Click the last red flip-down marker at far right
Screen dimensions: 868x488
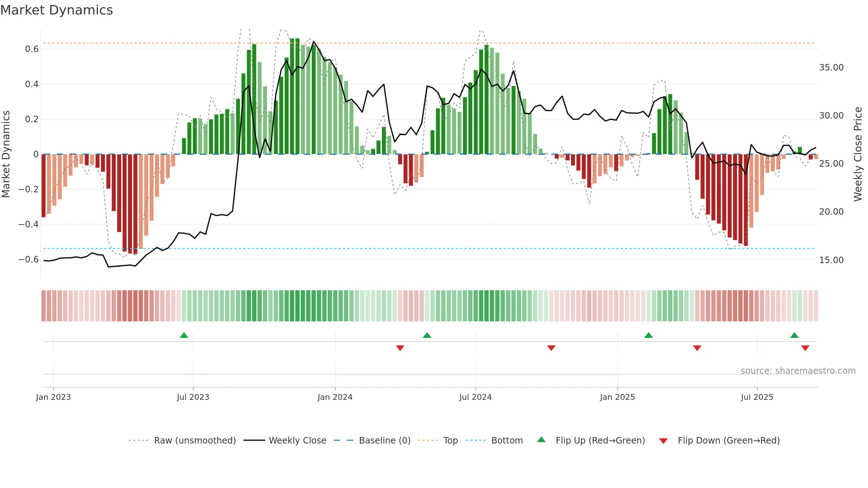tap(805, 348)
